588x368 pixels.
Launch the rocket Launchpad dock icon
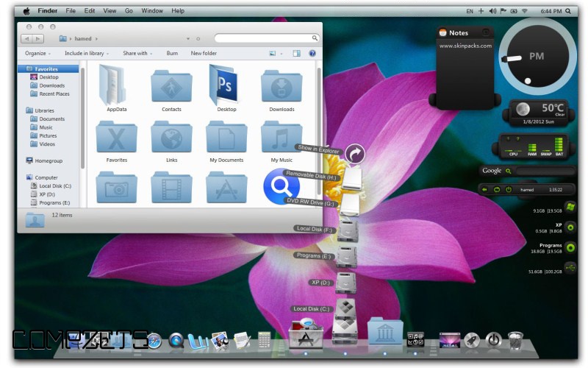click(x=472, y=340)
